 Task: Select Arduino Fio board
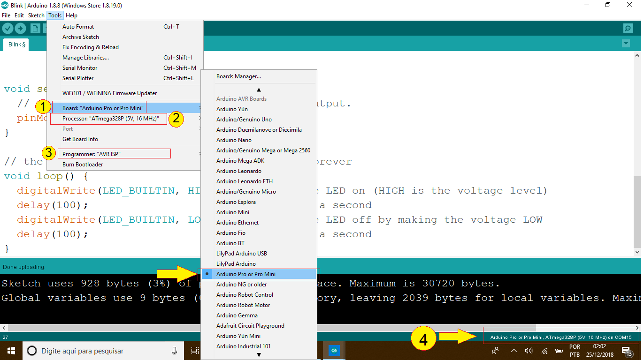[x=259, y=233]
